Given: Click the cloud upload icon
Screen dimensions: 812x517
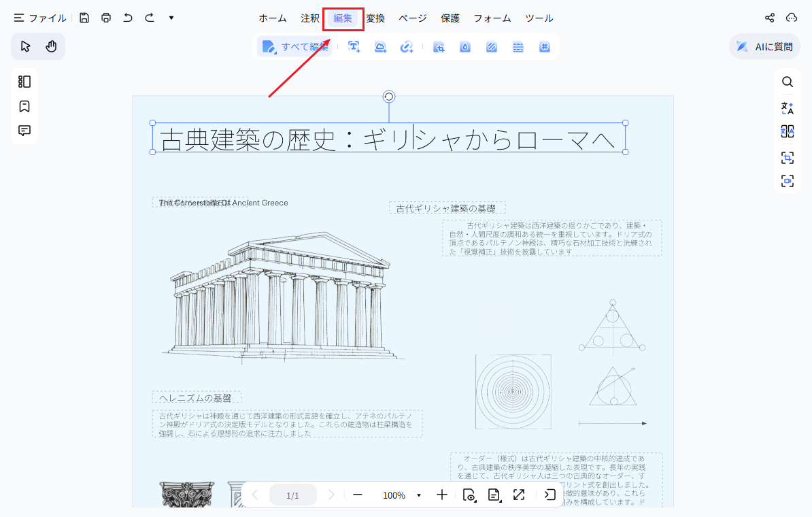Looking at the screenshot, I should [x=792, y=18].
